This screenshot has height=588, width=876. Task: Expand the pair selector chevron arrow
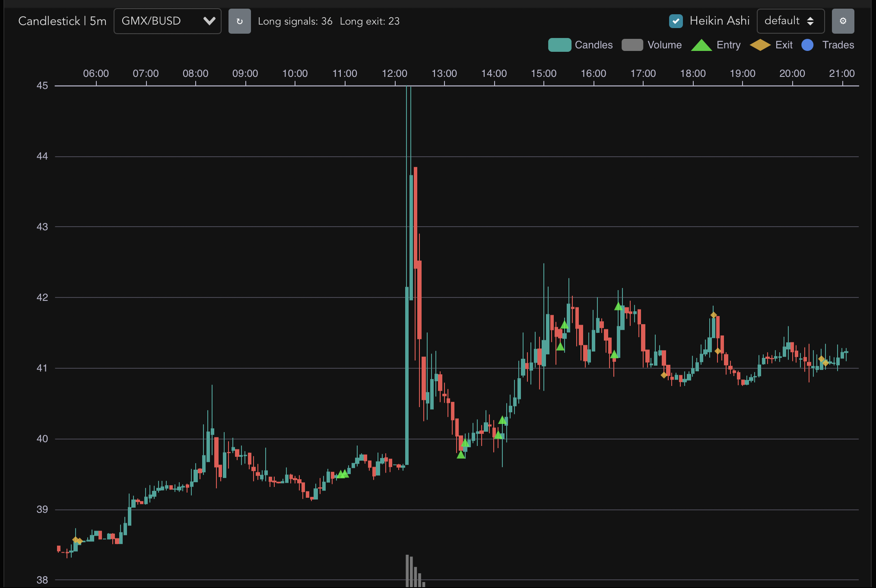[x=209, y=21]
